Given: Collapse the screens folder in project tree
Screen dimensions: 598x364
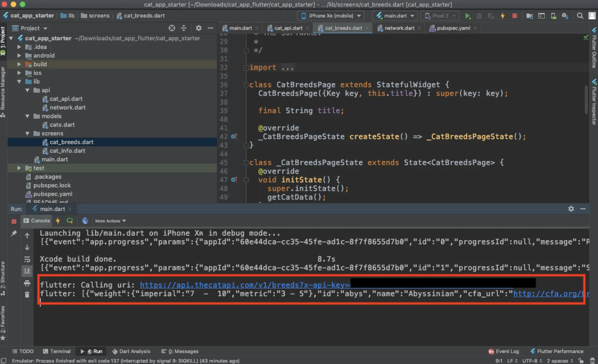Looking at the screenshot, I should click(27, 133).
